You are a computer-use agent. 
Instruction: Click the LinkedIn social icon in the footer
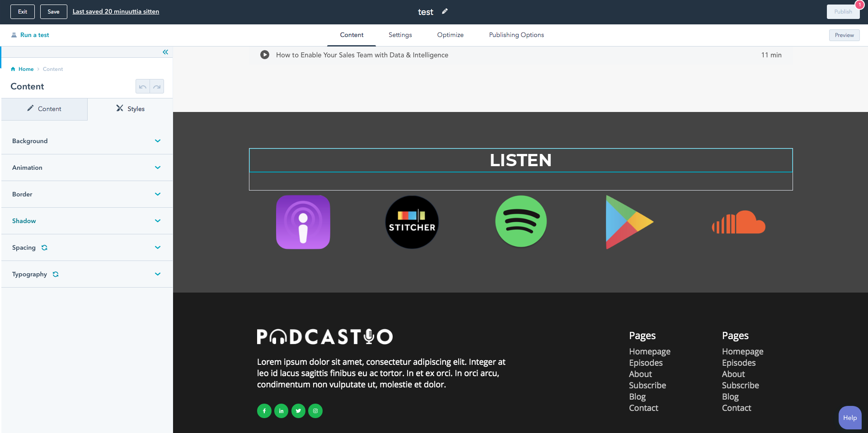point(281,411)
